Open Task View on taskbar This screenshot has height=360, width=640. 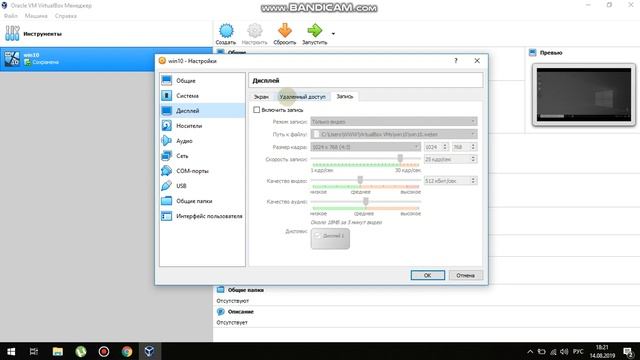(x=34, y=351)
